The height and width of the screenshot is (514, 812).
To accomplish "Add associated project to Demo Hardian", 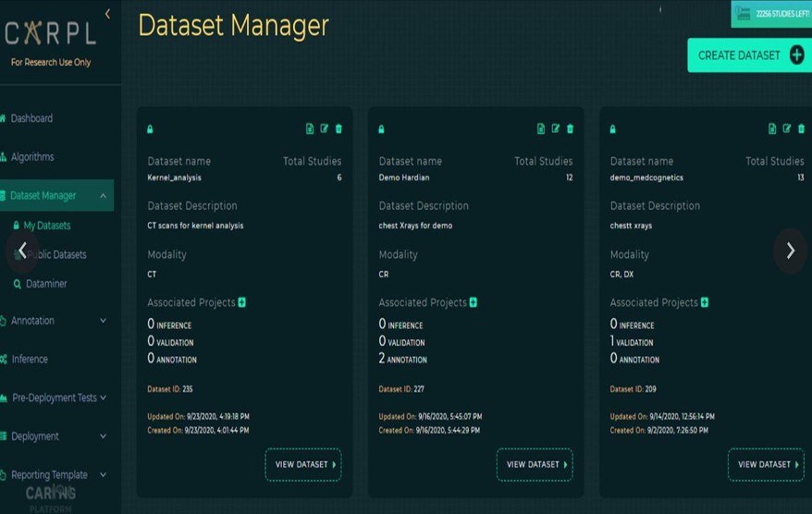I will coord(474,302).
